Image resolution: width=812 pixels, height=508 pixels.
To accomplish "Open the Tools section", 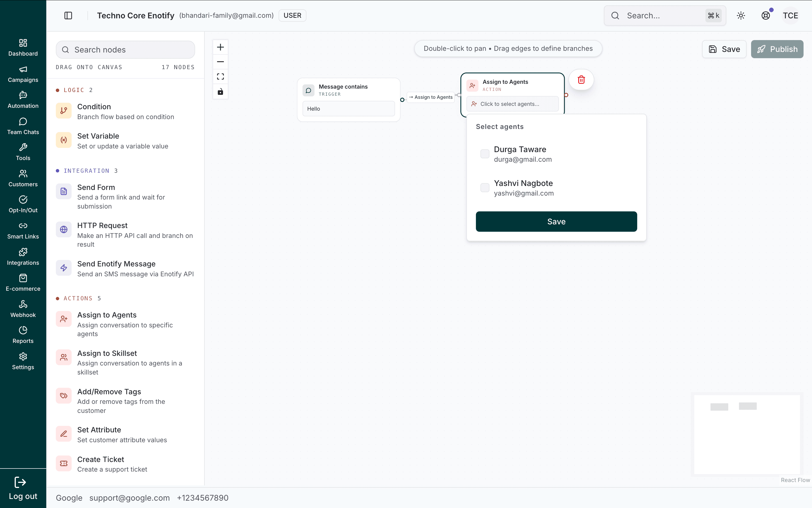I will point(23,152).
